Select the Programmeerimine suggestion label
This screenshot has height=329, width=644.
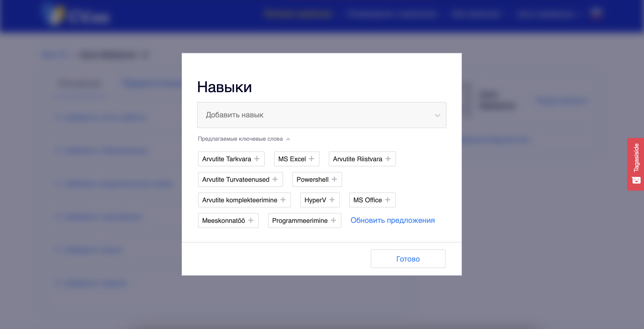300,220
